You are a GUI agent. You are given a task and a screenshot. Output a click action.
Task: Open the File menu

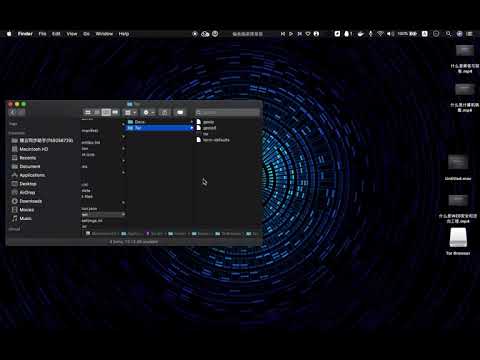(x=42, y=34)
